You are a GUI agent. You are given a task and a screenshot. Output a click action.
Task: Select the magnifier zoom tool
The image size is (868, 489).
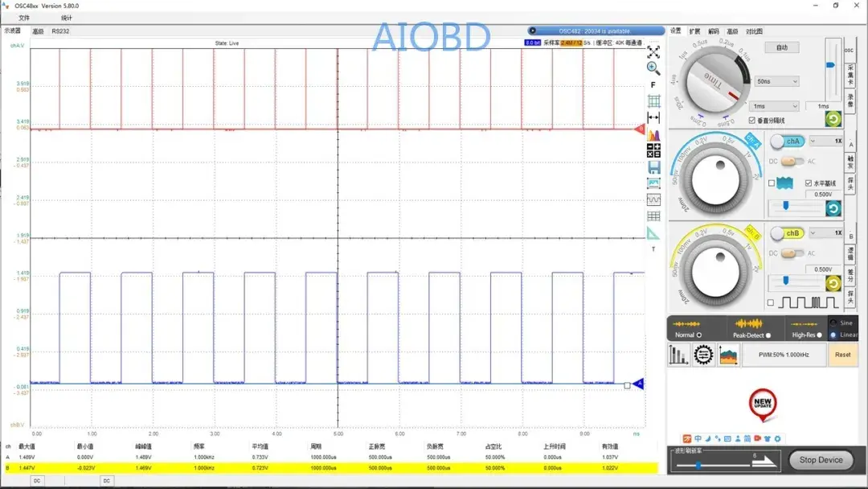[x=653, y=68]
